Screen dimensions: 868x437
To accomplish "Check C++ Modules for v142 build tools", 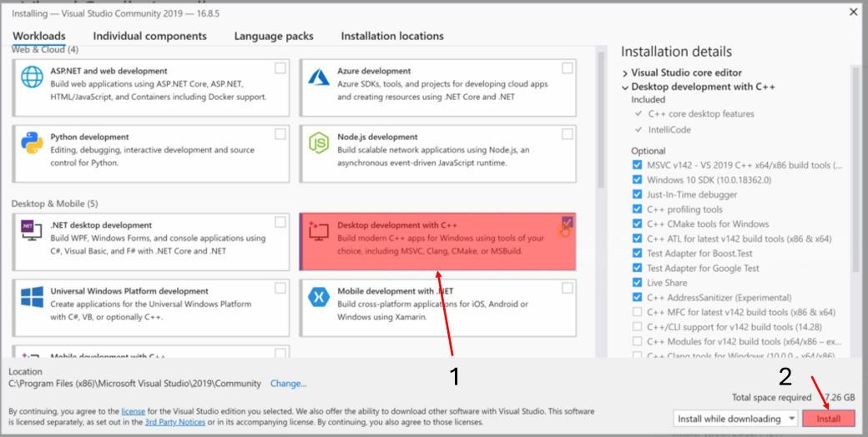I will [x=637, y=341].
